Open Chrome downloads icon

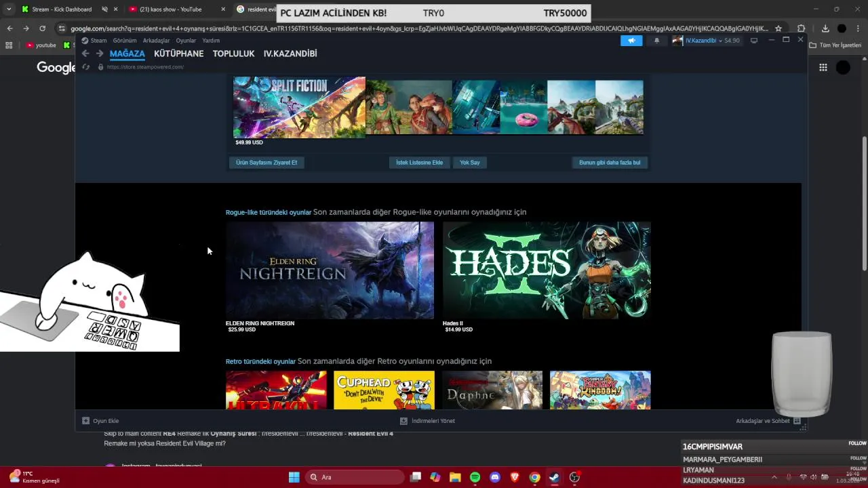[x=825, y=28]
